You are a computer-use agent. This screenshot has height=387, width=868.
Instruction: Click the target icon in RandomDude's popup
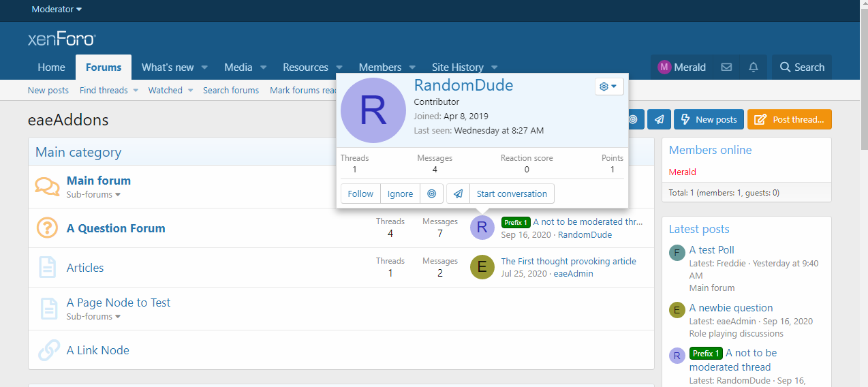click(431, 193)
